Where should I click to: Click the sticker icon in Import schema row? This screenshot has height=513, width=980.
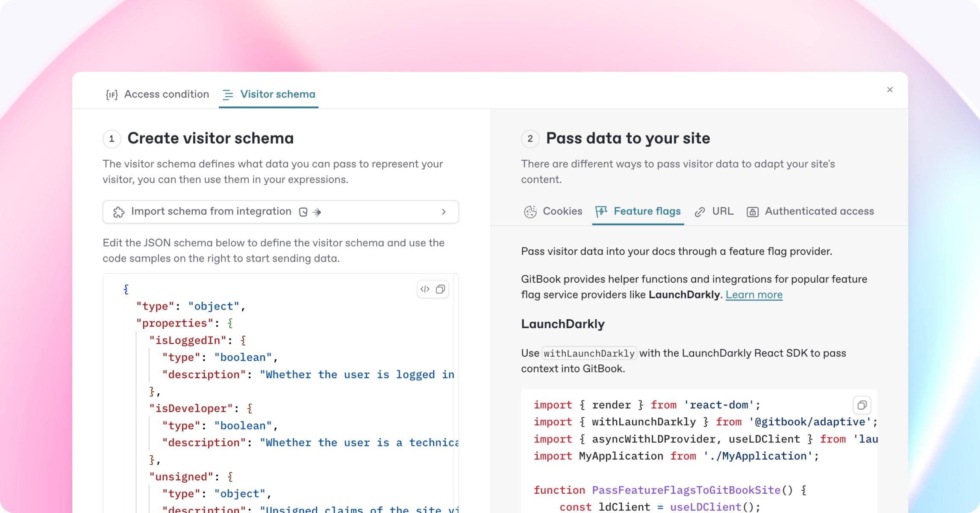point(303,212)
